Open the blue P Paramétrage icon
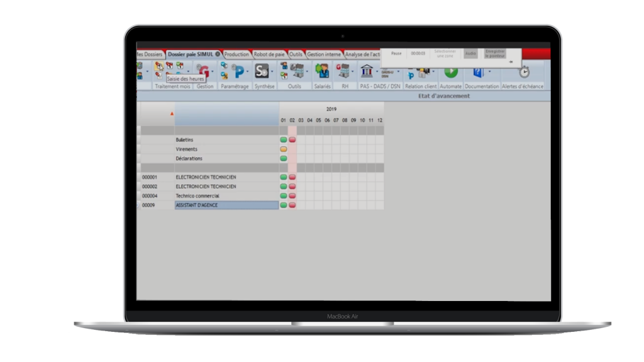The image size is (644, 362). 238,72
